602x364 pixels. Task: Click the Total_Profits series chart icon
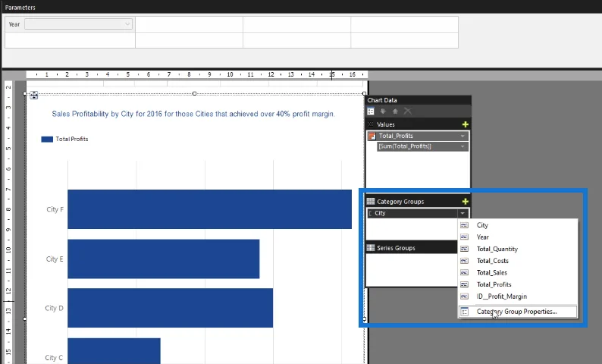click(x=372, y=136)
